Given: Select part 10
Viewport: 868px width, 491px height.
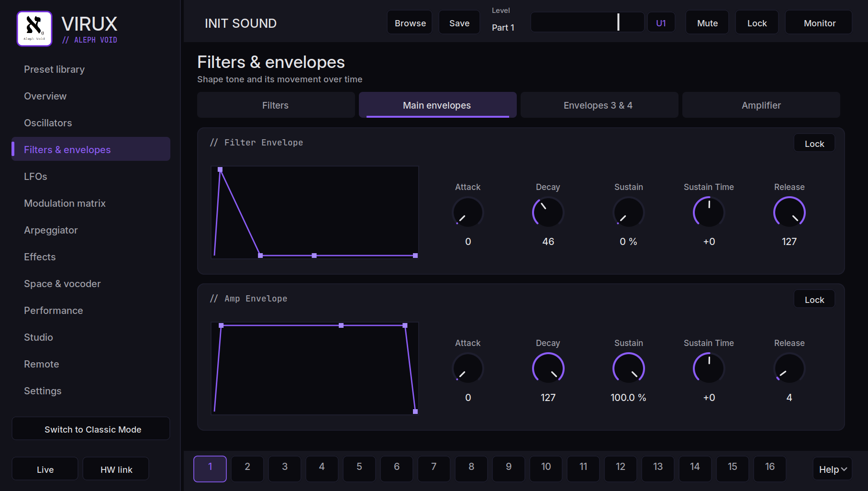Looking at the screenshot, I should [x=546, y=469].
